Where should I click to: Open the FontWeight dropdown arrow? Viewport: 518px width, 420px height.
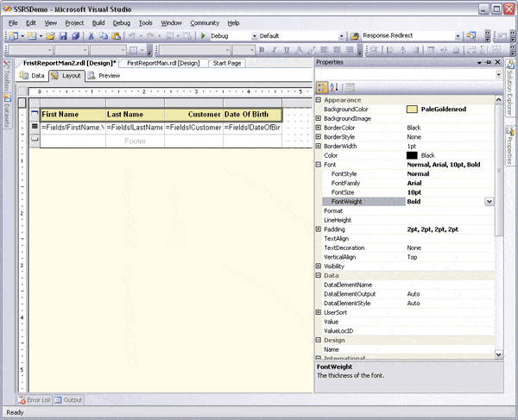(490, 201)
